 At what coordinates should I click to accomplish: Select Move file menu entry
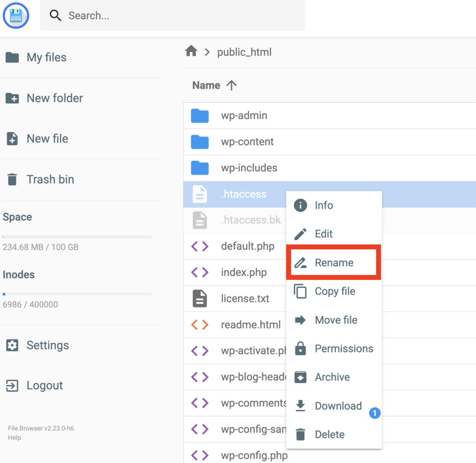[x=336, y=320]
